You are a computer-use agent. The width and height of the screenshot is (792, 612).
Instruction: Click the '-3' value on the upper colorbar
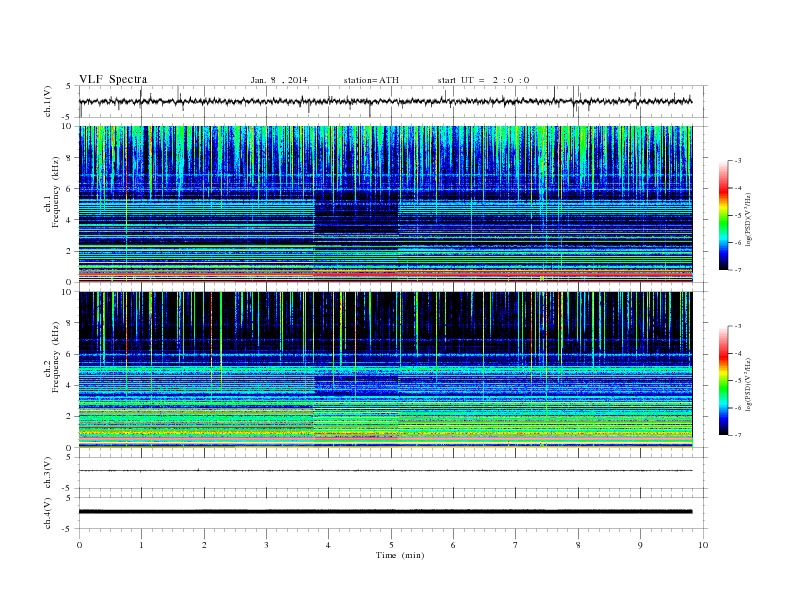pyautogui.click(x=737, y=161)
